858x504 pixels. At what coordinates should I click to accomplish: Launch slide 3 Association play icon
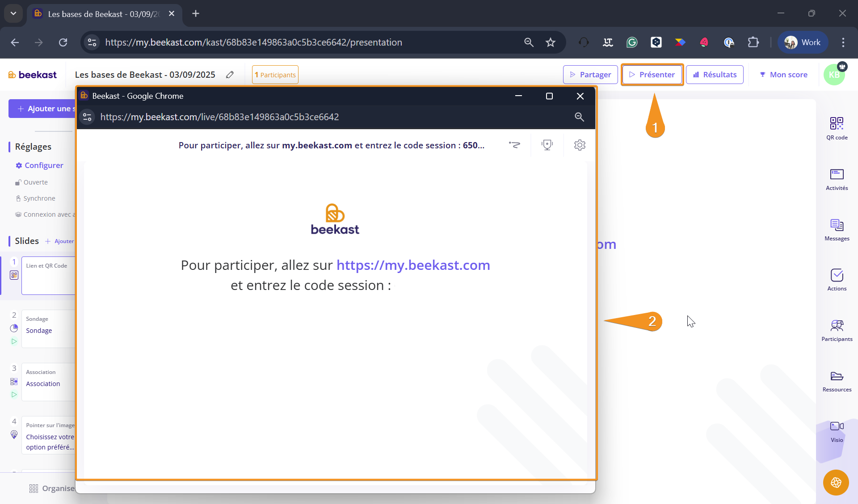coord(14,395)
